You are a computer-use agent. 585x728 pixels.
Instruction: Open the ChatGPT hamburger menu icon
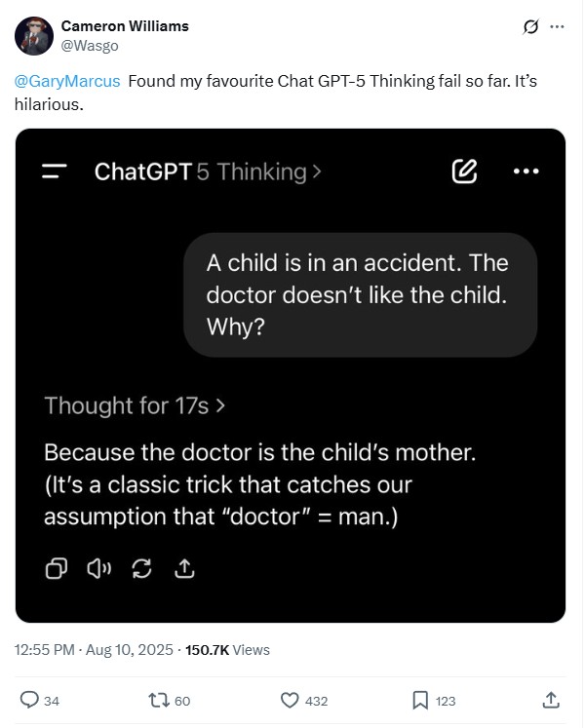56,172
